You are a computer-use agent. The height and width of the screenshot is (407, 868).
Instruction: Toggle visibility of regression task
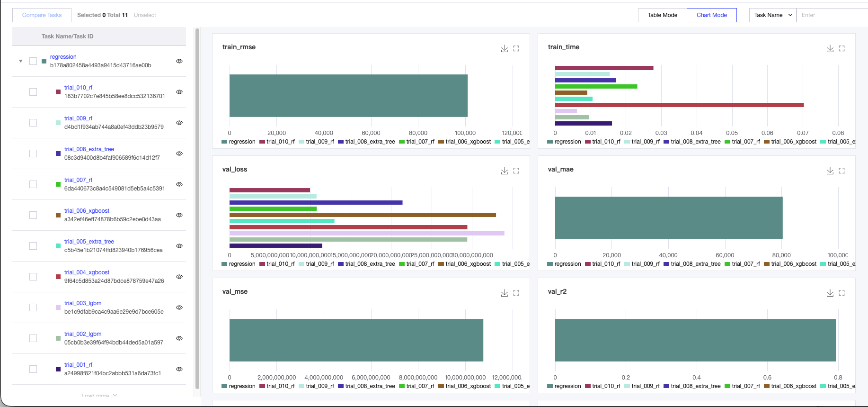179,61
